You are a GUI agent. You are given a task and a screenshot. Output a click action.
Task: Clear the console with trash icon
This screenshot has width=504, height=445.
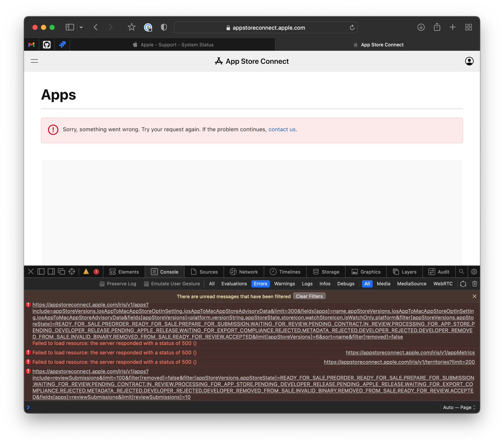click(475, 284)
